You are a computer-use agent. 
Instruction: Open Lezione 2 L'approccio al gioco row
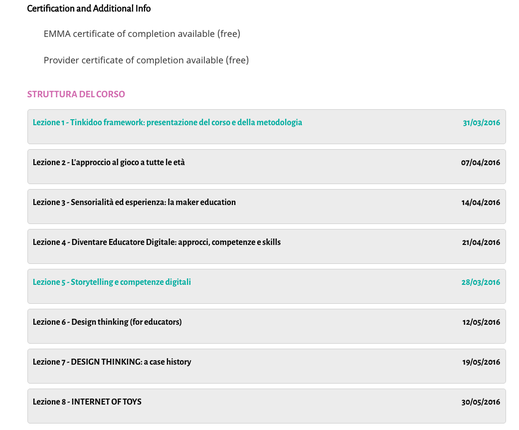pyautogui.click(x=266, y=166)
